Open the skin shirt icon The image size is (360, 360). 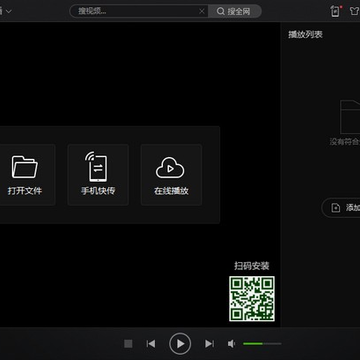coord(355,11)
